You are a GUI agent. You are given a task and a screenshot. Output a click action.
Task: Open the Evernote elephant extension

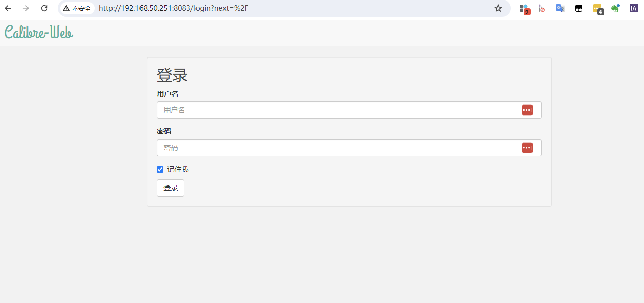click(615, 8)
